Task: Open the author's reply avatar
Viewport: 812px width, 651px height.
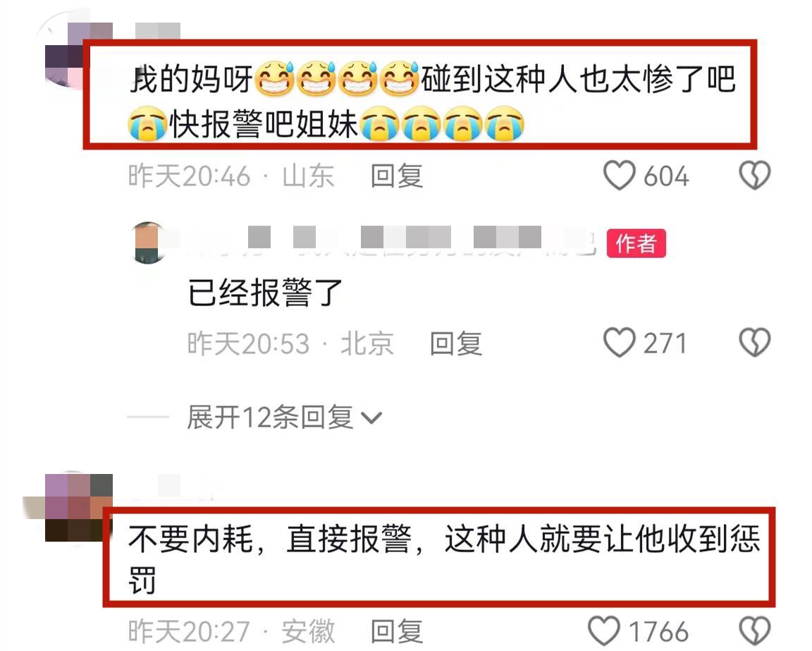Action: click(149, 243)
